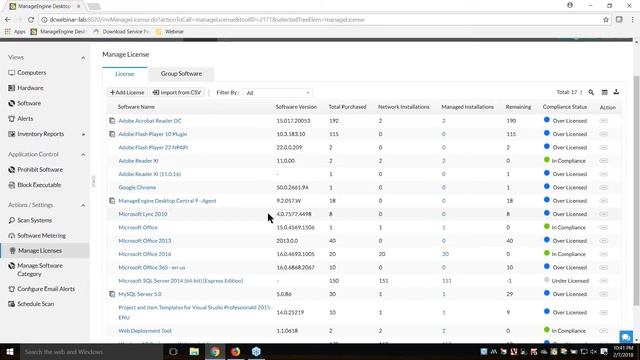Switch to the Group Software tab
This screenshot has width=640, height=360.
click(x=181, y=73)
